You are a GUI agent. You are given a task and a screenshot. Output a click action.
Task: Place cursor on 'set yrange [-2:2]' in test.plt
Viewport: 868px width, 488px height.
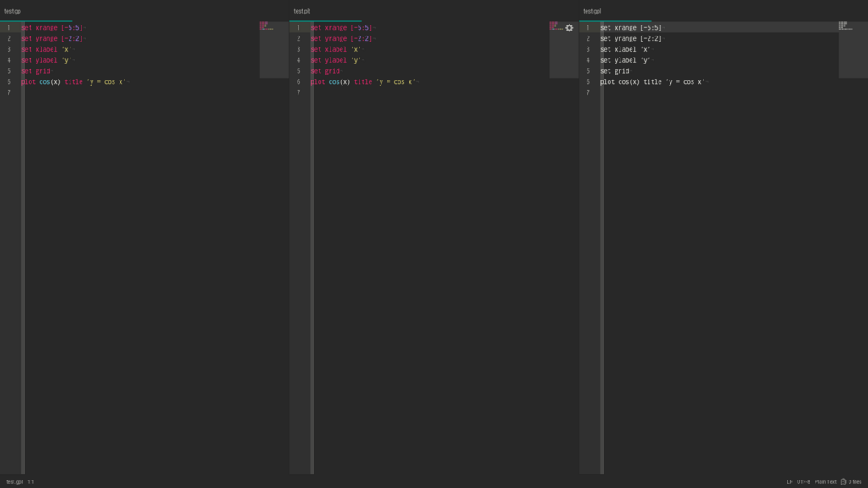(342, 38)
